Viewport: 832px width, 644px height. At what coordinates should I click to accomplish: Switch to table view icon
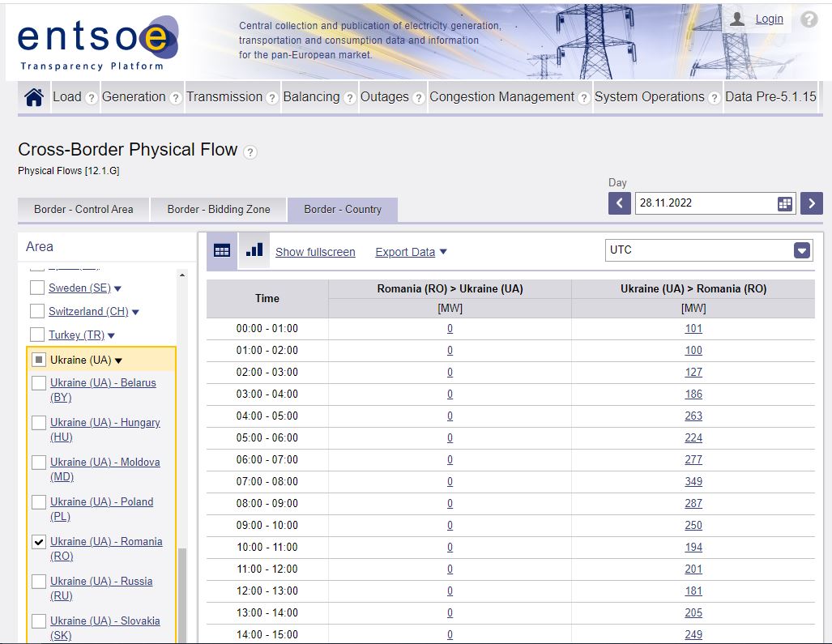(222, 250)
